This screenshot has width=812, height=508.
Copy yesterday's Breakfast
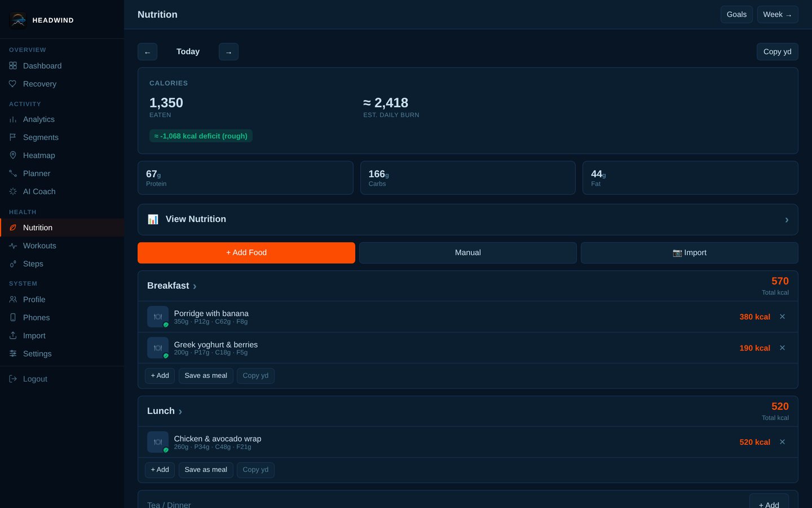[x=255, y=376]
